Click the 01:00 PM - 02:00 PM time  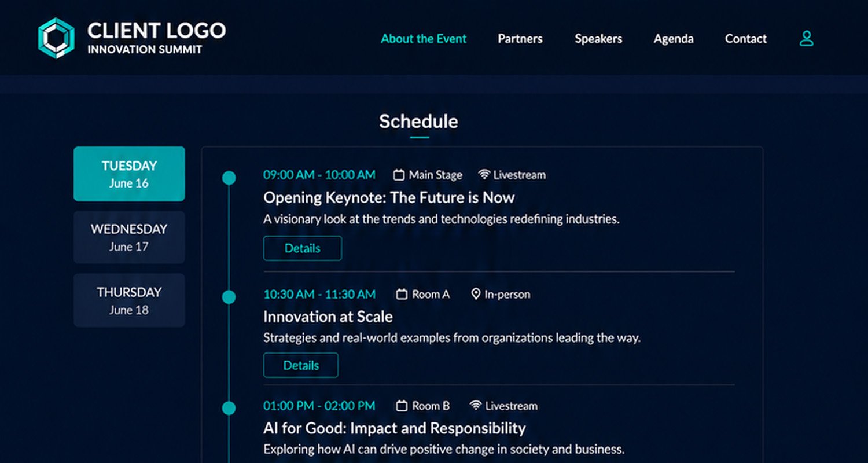[x=319, y=406]
